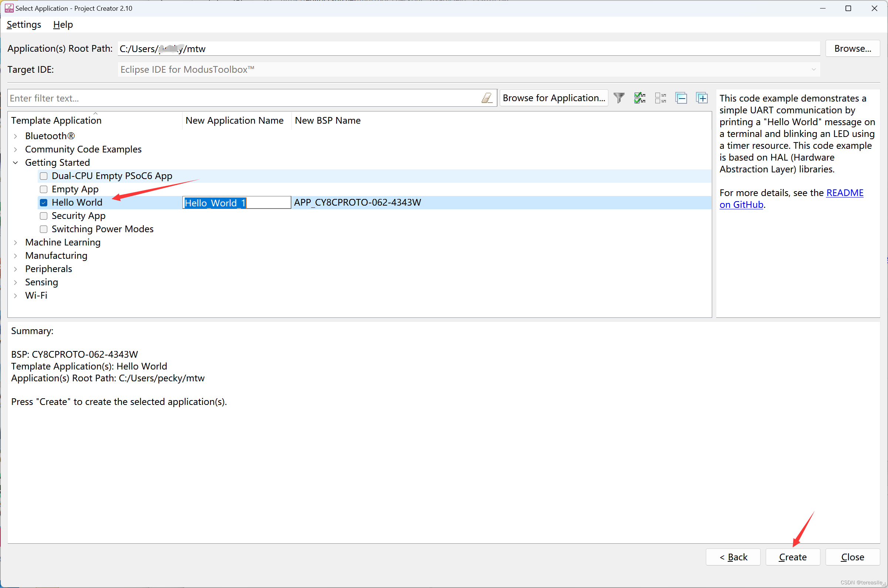Open the Settings menu

click(x=24, y=25)
